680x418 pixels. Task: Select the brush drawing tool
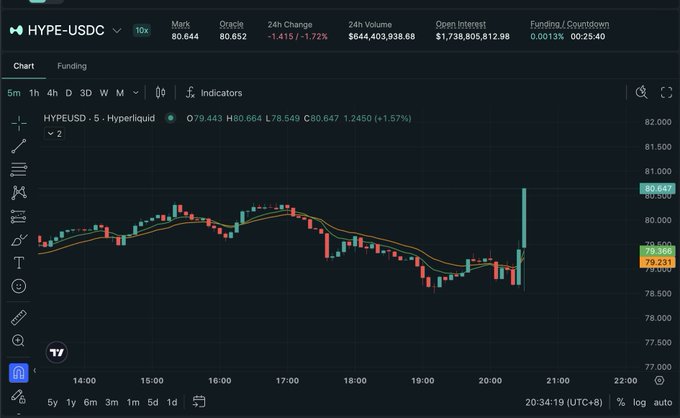pos(19,240)
